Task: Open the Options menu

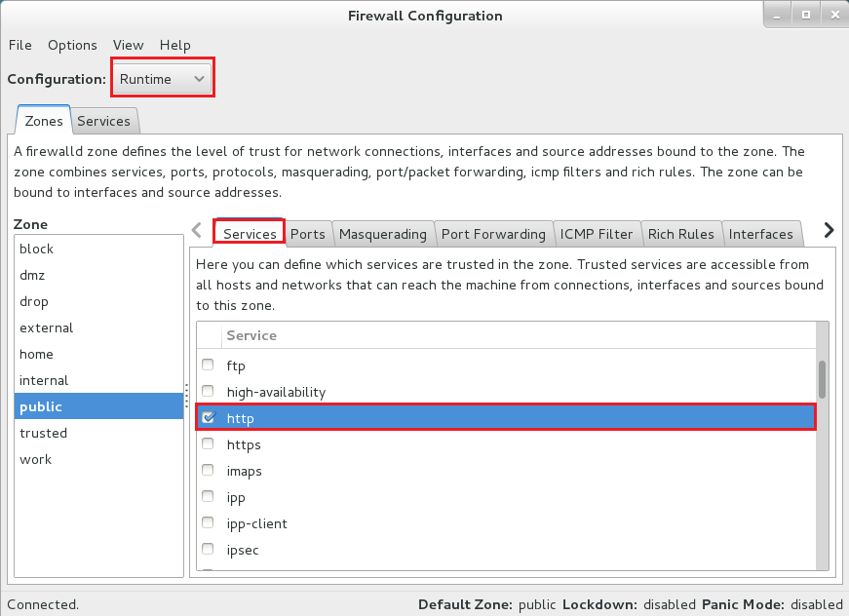Action: click(x=73, y=45)
